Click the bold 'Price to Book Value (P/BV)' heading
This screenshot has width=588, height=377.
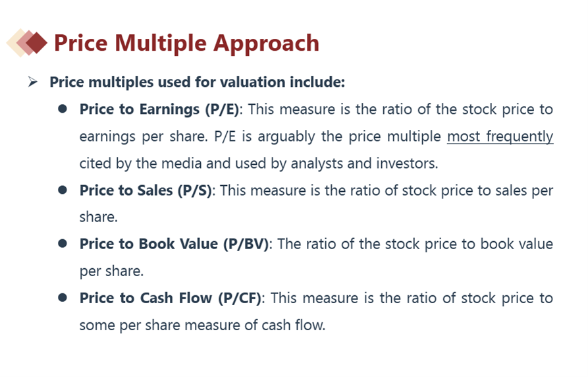pyautogui.click(x=174, y=244)
